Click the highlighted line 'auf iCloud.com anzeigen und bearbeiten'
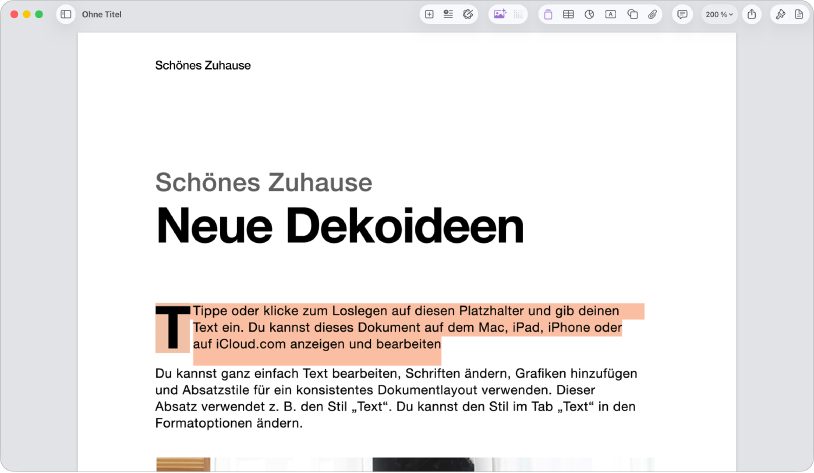Image resolution: width=814 pixels, height=473 pixels. [x=317, y=344]
